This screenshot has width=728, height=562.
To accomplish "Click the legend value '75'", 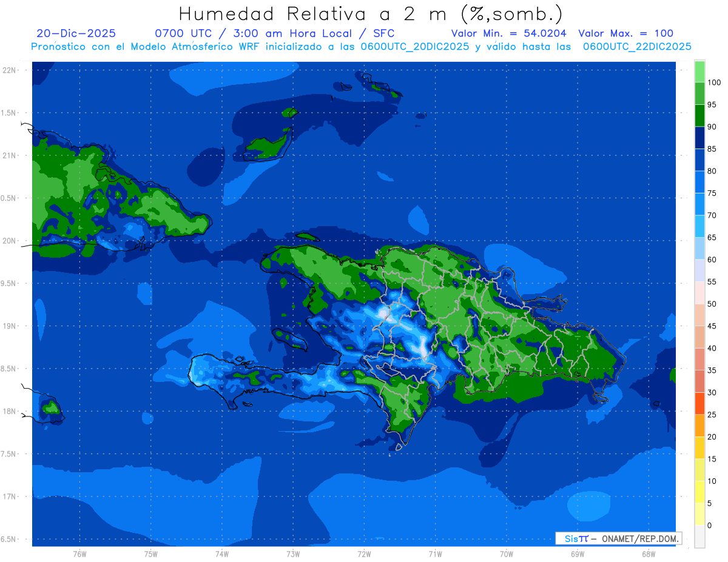I will pos(712,193).
